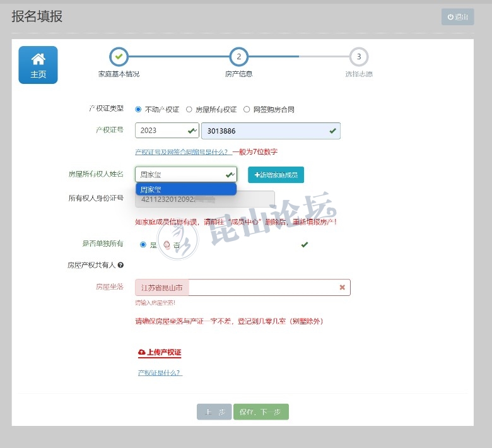Open the 产权证是什么? link
This screenshot has height=448, width=492.
[x=160, y=373]
